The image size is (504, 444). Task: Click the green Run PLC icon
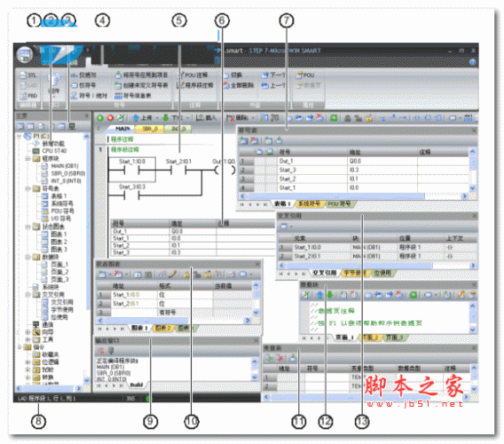click(100, 118)
